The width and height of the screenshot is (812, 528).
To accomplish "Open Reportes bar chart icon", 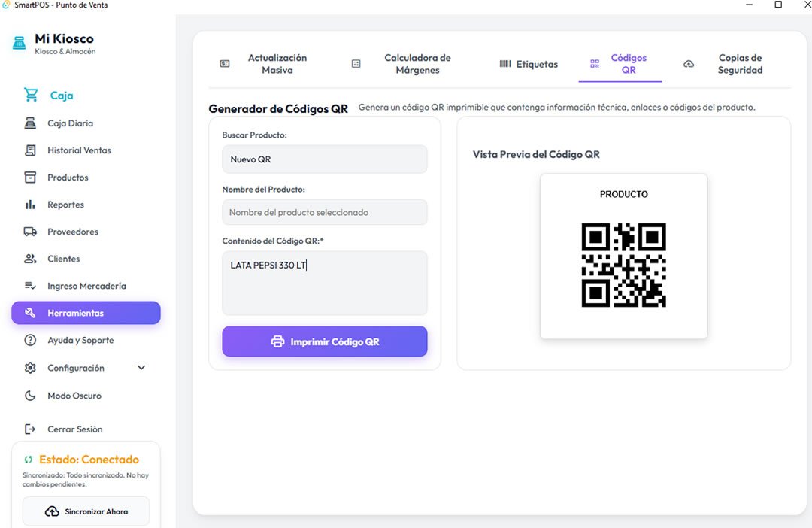I will [30, 205].
